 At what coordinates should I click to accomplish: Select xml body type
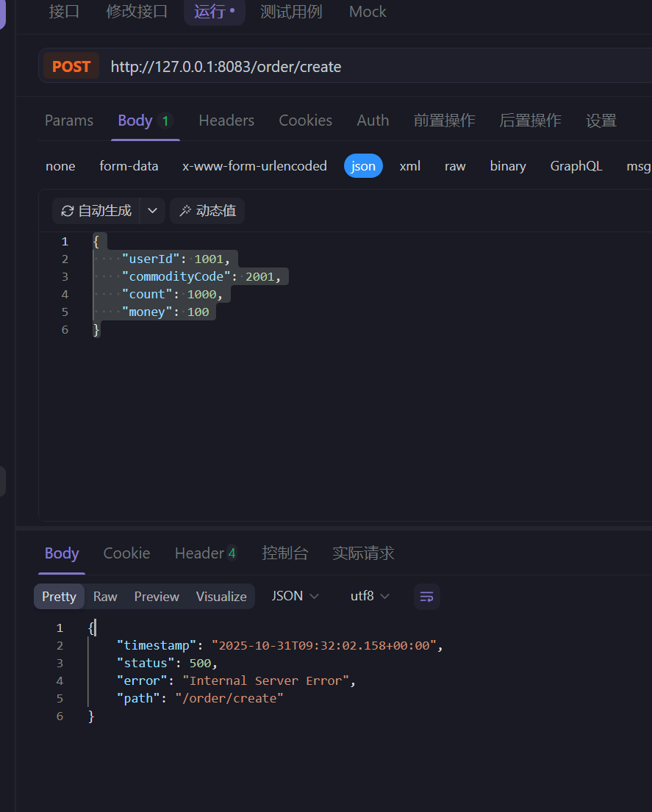pyautogui.click(x=409, y=166)
